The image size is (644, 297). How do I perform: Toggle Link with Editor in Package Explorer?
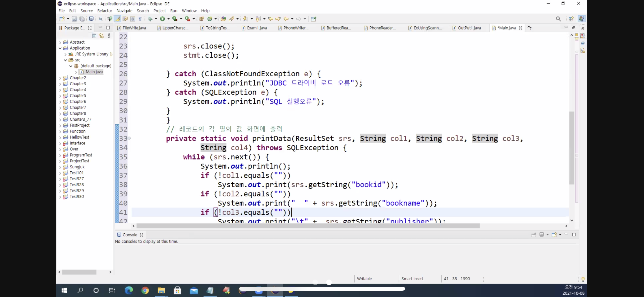coord(101,36)
